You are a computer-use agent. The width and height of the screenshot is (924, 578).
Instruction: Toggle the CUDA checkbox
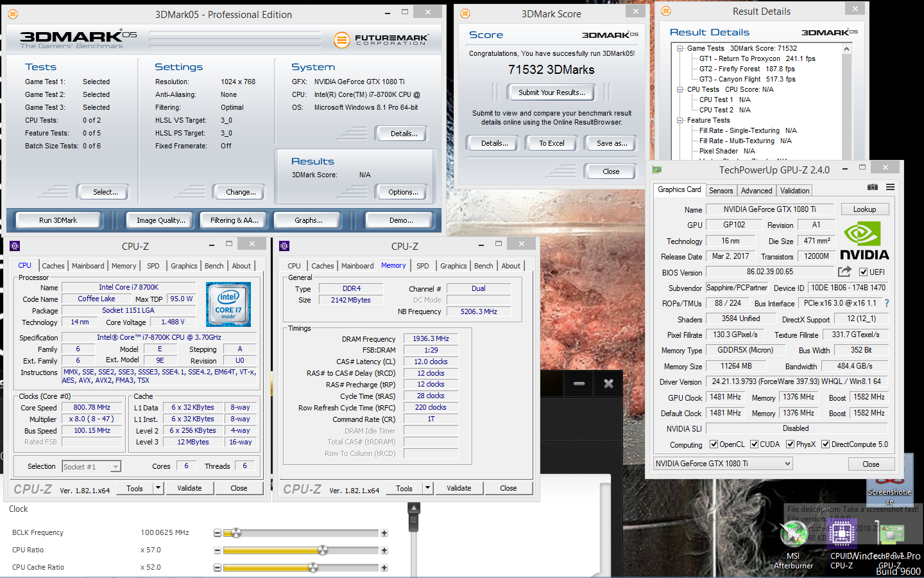coord(755,444)
